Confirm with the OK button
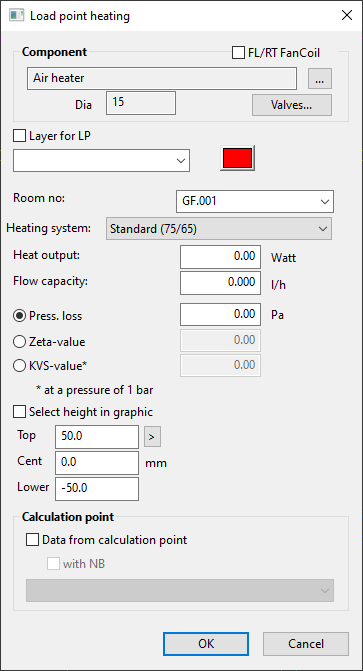 tap(206, 644)
